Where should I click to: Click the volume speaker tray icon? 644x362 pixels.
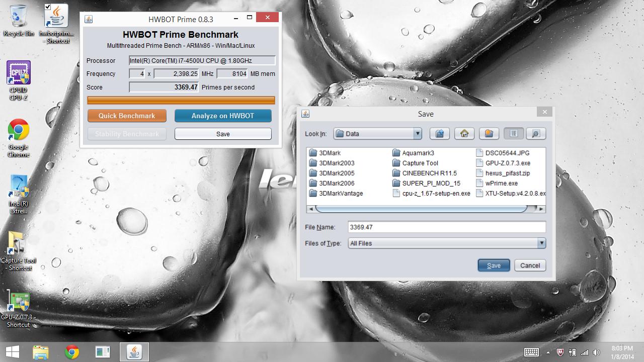pyautogui.click(x=597, y=352)
